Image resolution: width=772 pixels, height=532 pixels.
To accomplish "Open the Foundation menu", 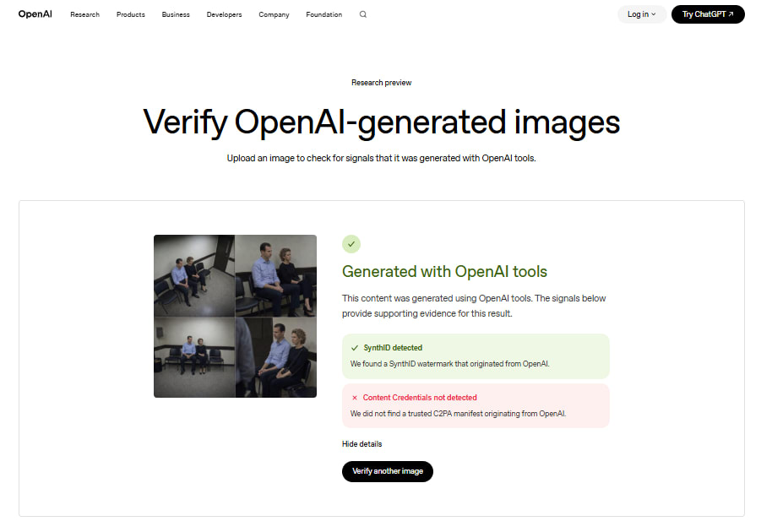I will (324, 14).
